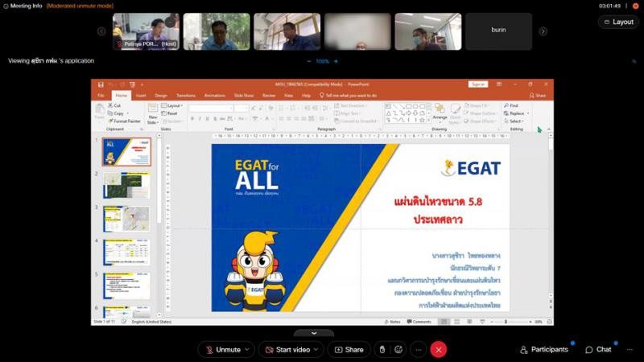Open the Select dropdown in Editing
644x362 pixels.
point(514,121)
